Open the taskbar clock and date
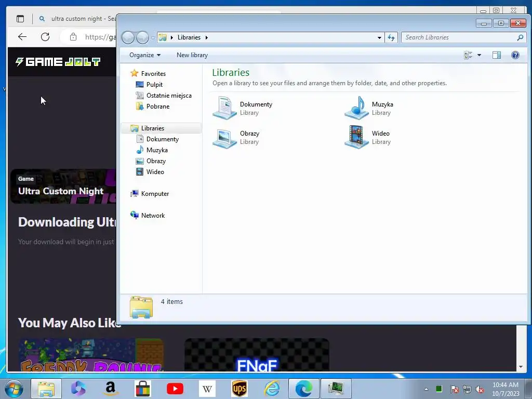532x399 pixels. pyautogui.click(x=506, y=389)
